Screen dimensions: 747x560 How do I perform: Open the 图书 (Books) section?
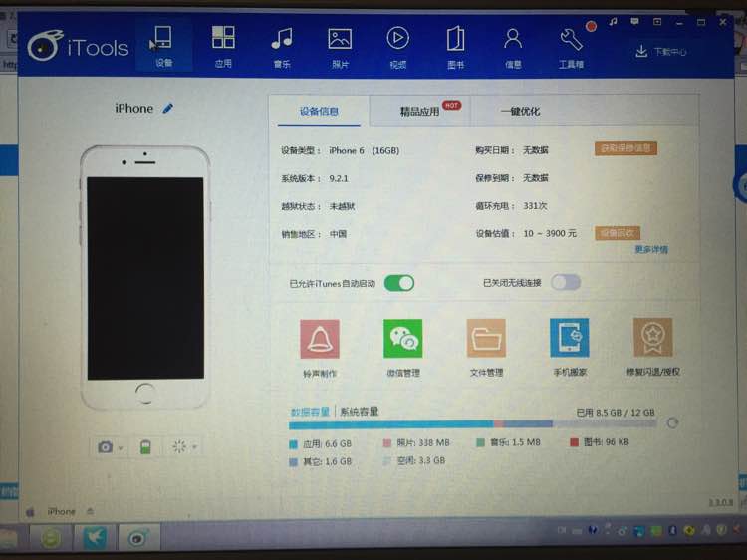pos(455,47)
